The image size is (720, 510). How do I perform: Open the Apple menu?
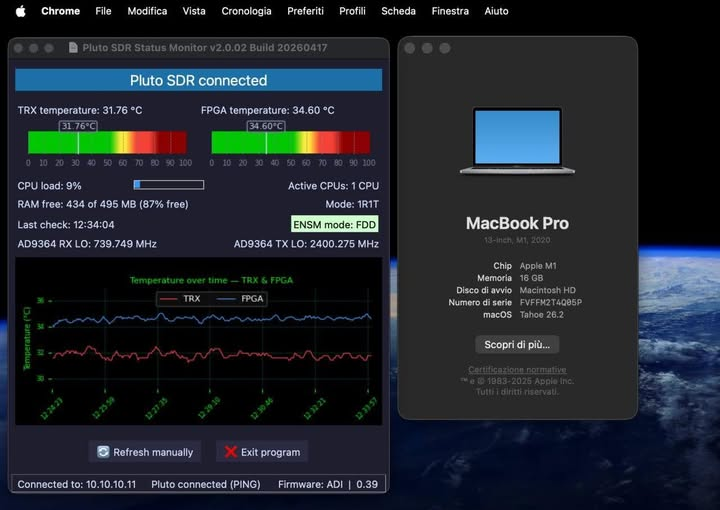pyautogui.click(x=21, y=11)
